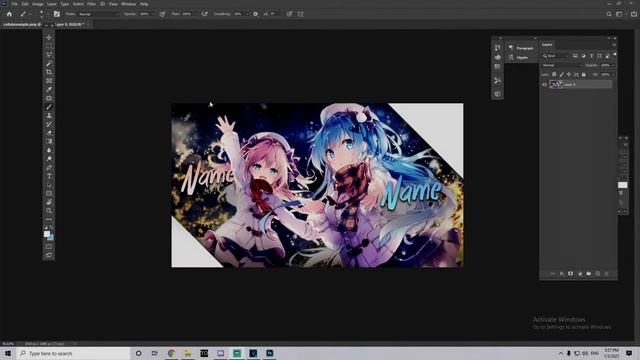Open the File menu
The width and height of the screenshot is (640, 360).
(x=14, y=4)
